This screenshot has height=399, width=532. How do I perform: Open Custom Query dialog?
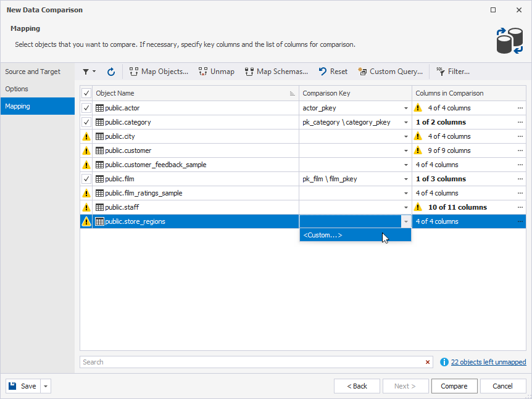pos(390,72)
